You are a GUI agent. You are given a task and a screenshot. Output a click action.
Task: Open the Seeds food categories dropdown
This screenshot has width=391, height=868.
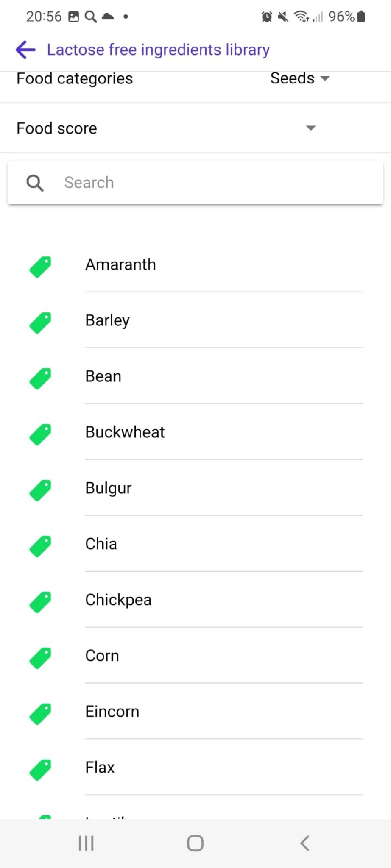pyautogui.click(x=300, y=78)
